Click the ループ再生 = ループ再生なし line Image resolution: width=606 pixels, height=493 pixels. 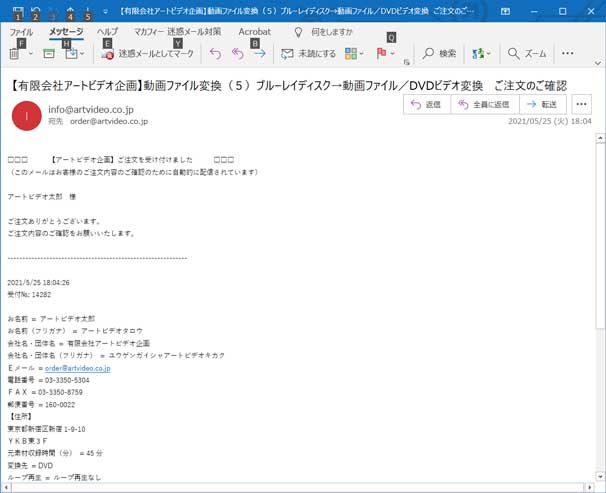(54, 478)
